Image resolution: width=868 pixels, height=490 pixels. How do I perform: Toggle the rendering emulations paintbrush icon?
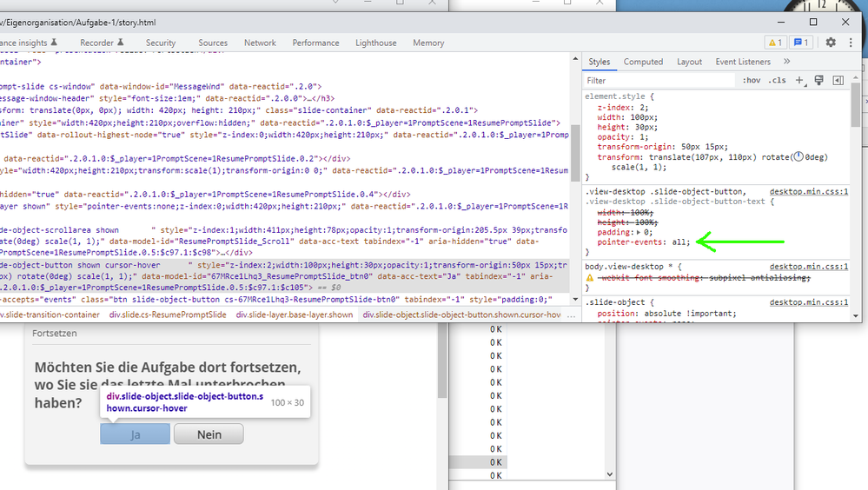point(818,80)
